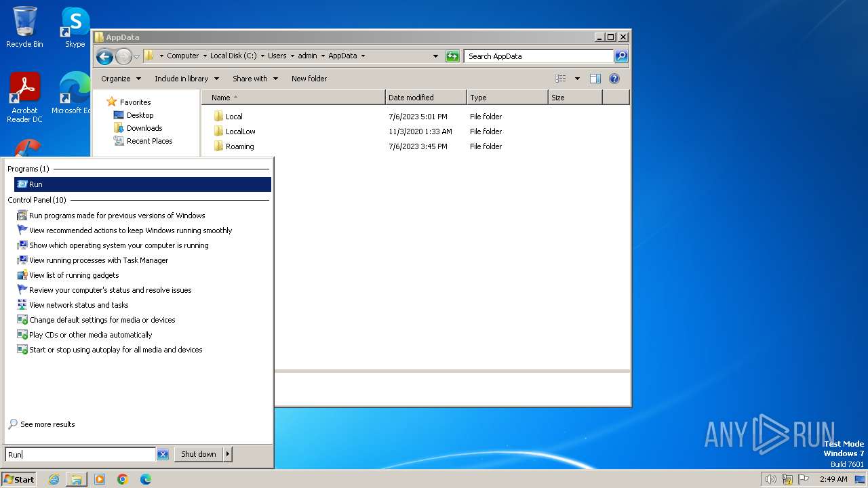Screen dimensions: 868x488
Task: Click the Users breadcrumb segment
Action: [277, 56]
